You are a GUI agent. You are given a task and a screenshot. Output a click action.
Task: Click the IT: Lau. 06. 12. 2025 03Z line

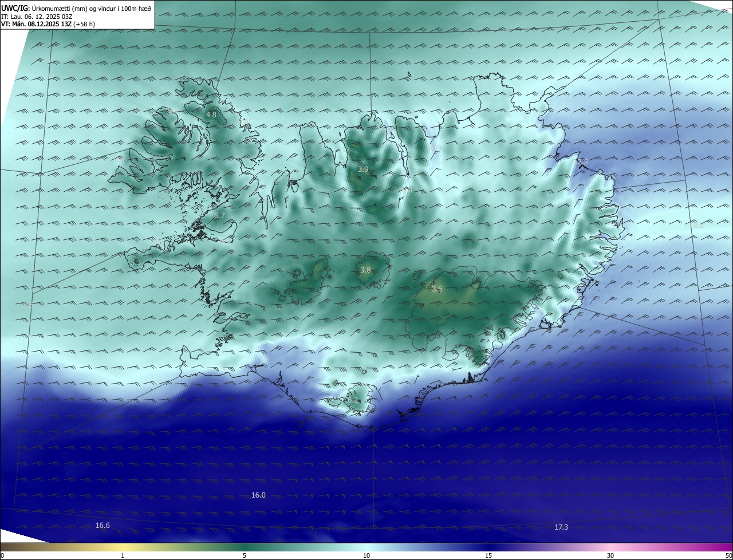coord(37,16)
